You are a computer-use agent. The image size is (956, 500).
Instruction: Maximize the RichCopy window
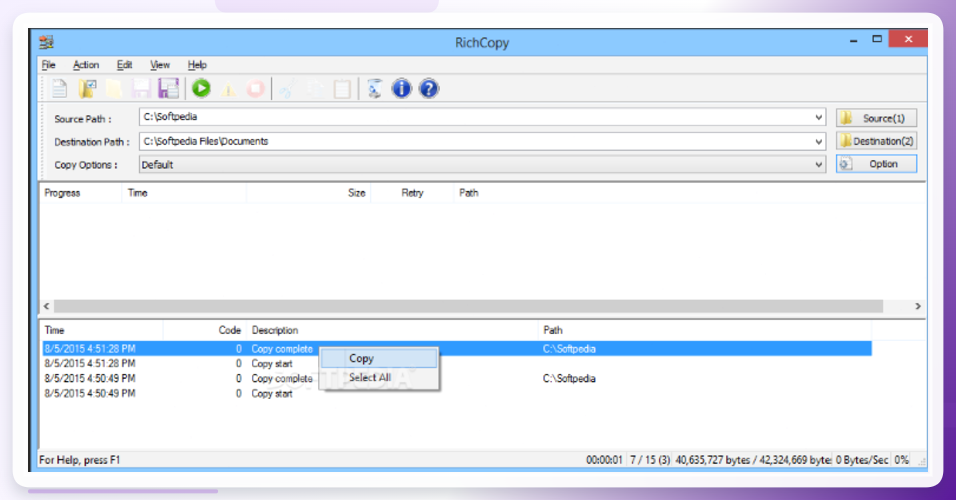877,39
